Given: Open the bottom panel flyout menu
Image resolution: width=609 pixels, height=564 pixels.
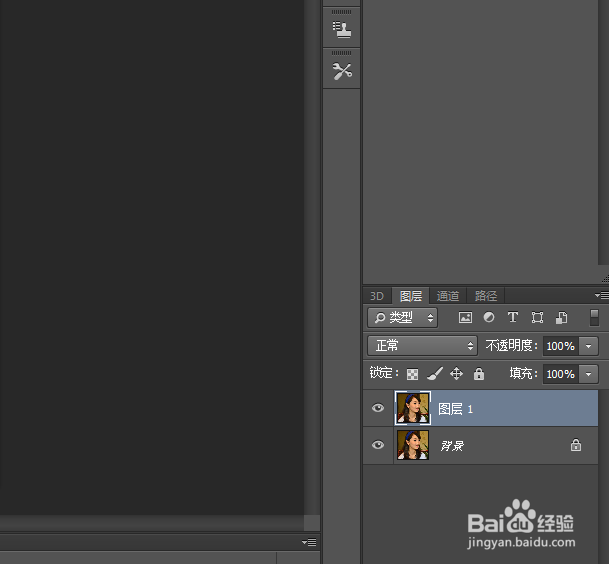Looking at the screenshot, I should coord(309,542).
